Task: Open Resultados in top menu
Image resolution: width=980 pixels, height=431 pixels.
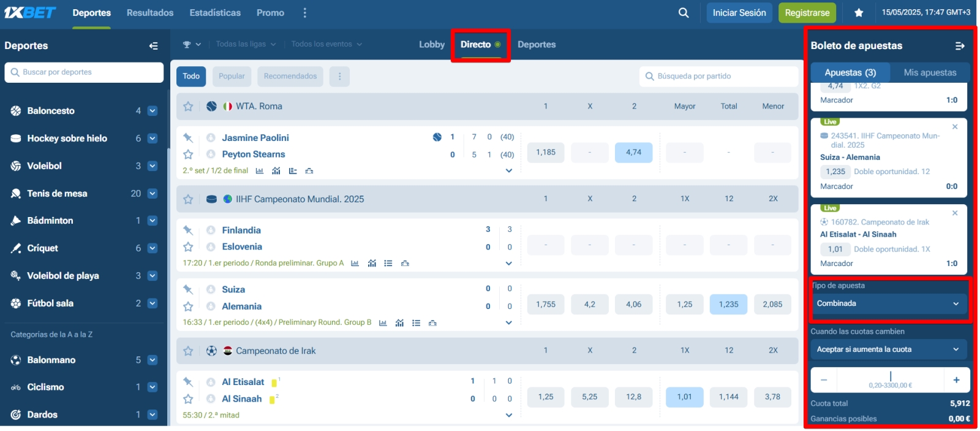Action: 150,13
